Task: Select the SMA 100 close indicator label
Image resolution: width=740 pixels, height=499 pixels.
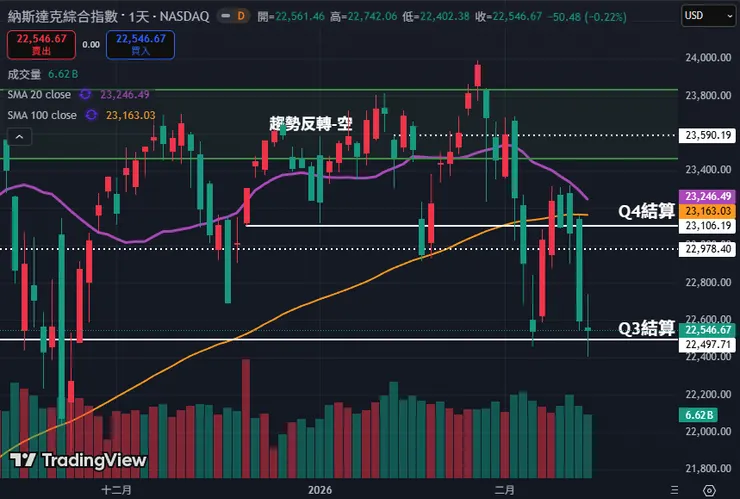Action: click(x=42, y=115)
